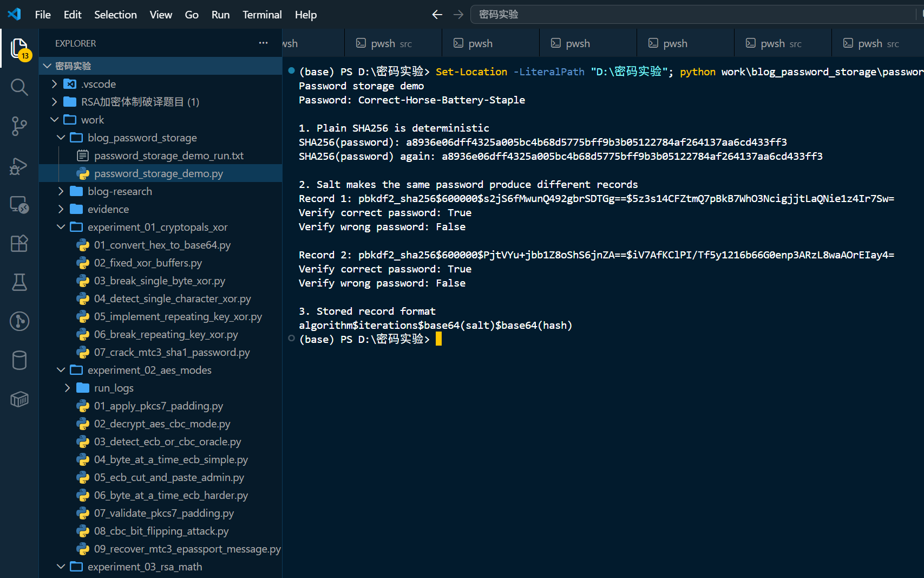The height and width of the screenshot is (578, 924).
Task: Click the evidence folder icon
Action: pos(76,209)
